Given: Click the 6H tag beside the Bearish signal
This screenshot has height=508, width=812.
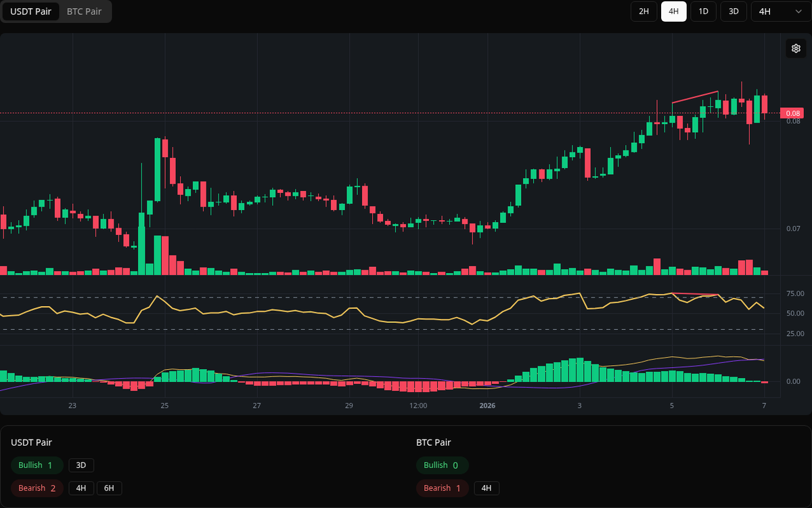Looking at the screenshot, I should click(x=108, y=488).
